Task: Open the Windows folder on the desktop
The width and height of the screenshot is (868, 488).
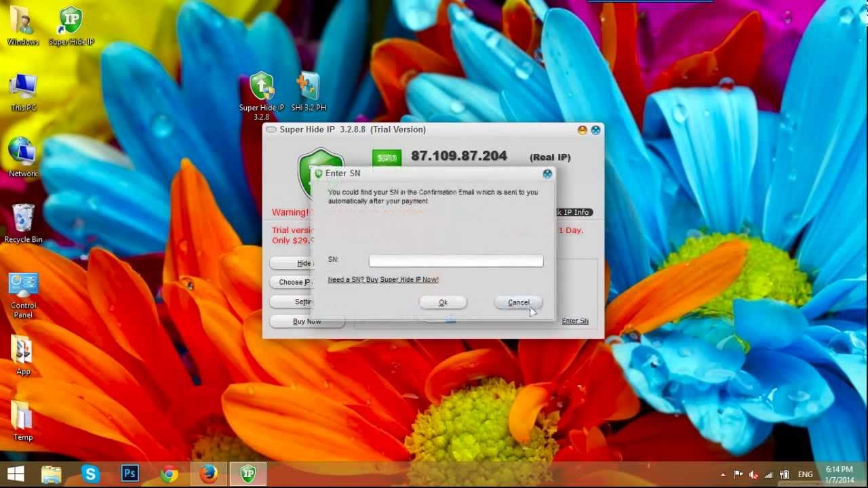Action: pyautogui.click(x=23, y=26)
